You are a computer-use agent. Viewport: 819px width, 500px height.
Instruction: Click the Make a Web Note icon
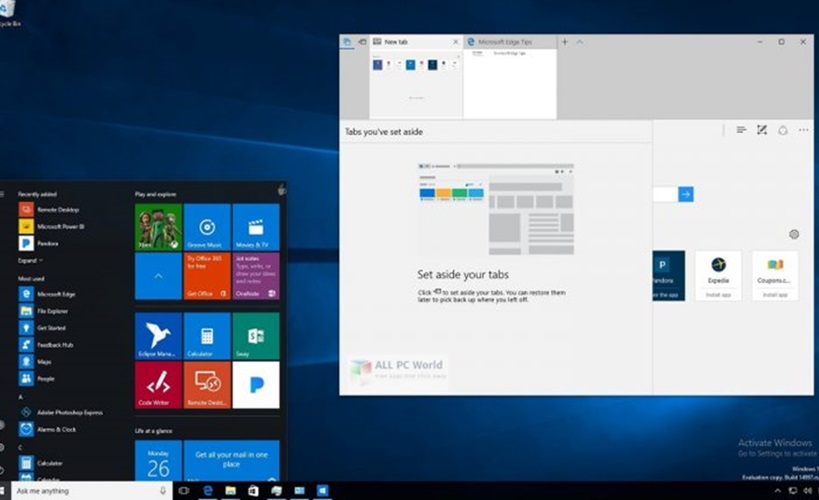click(x=761, y=130)
